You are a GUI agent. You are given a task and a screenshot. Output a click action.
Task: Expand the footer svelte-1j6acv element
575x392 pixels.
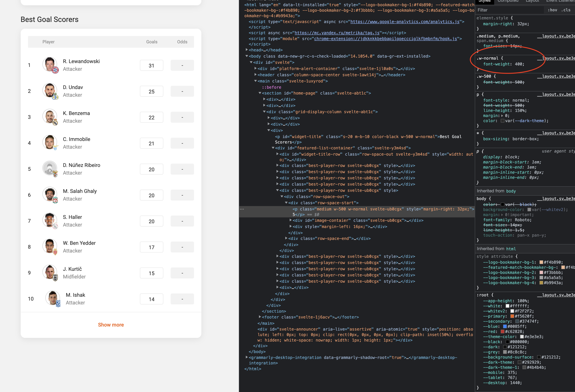click(260, 317)
